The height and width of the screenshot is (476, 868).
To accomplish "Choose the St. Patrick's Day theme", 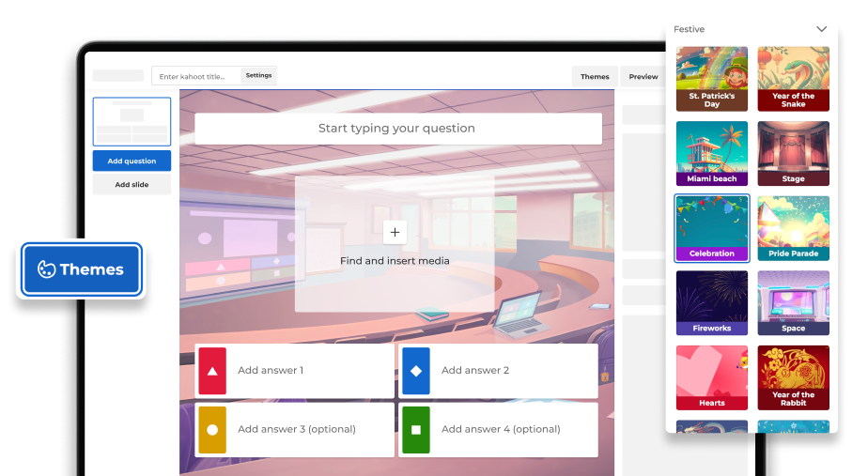I will point(712,79).
